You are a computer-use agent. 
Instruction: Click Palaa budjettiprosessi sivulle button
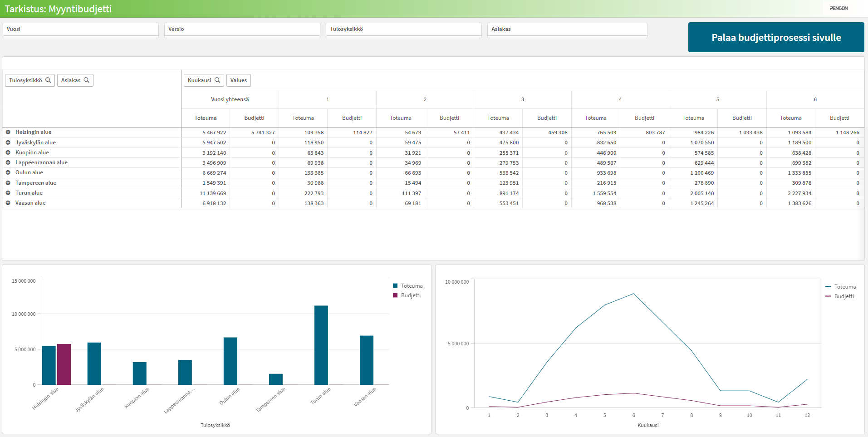click(776, 37)
